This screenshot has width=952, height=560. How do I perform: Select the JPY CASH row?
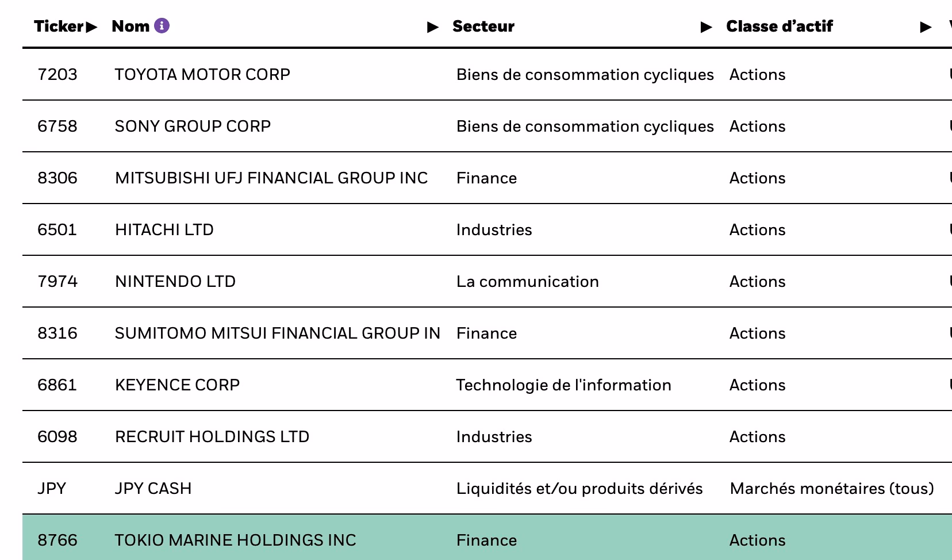pyautogui.click(x=153, y=488)
